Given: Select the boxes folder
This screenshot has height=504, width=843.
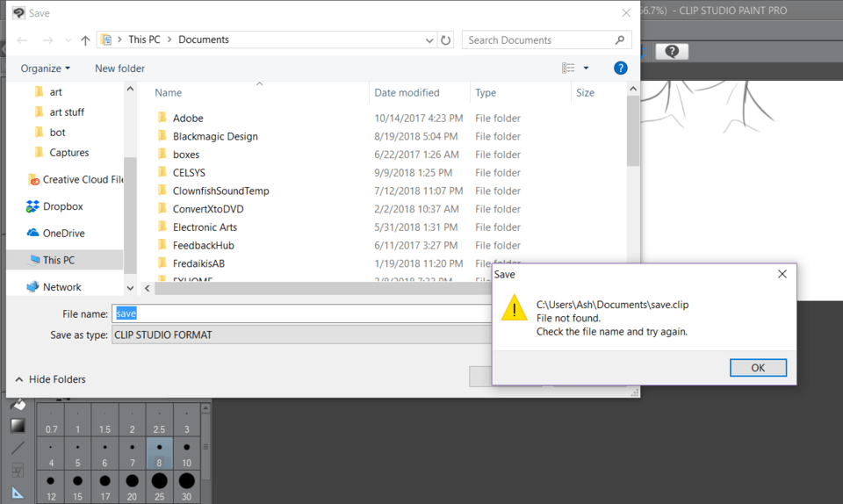Looking at the screenshot, I should (186, 155).
